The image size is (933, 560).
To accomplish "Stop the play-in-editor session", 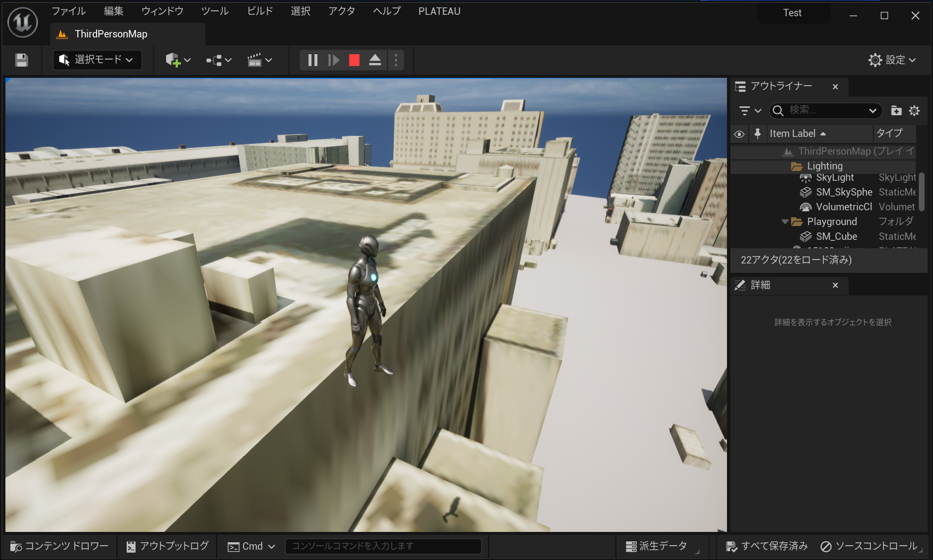I will [353, 60].
